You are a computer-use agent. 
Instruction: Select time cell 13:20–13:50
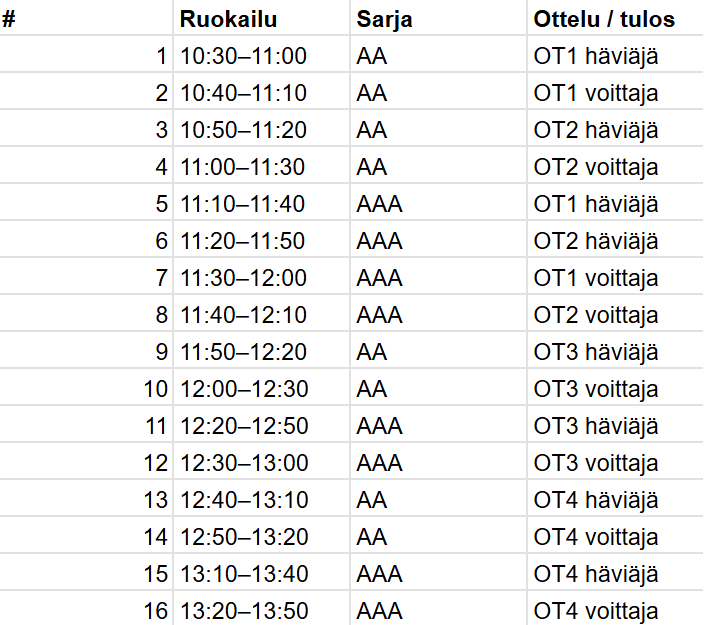(x=261, y=608)
